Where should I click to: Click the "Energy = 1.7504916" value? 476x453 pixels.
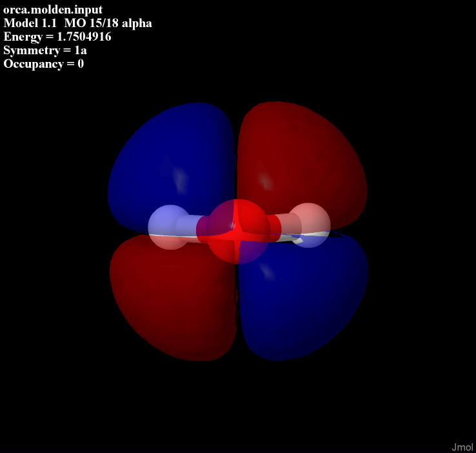[x=57, y=37]
